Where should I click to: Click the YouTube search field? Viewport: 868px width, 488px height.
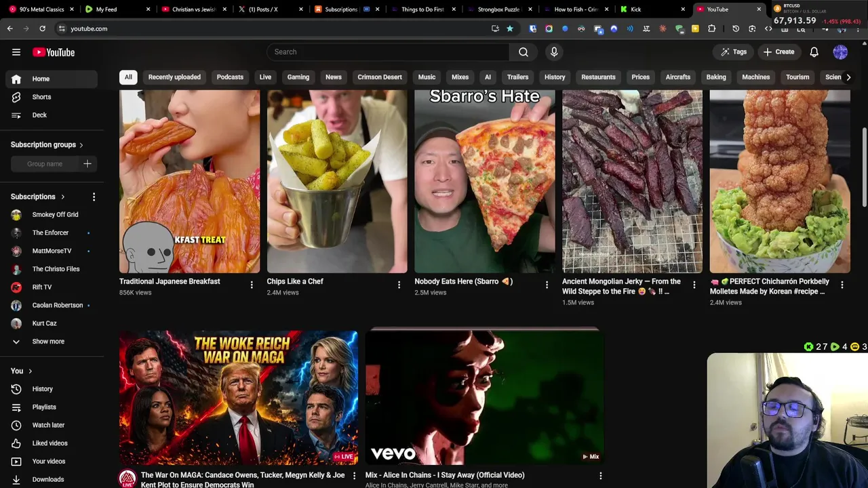coord(388,52)
